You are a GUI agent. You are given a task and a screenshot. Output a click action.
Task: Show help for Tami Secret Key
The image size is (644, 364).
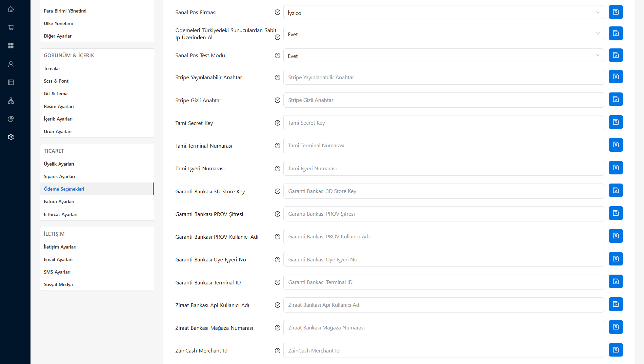point(278,123)
